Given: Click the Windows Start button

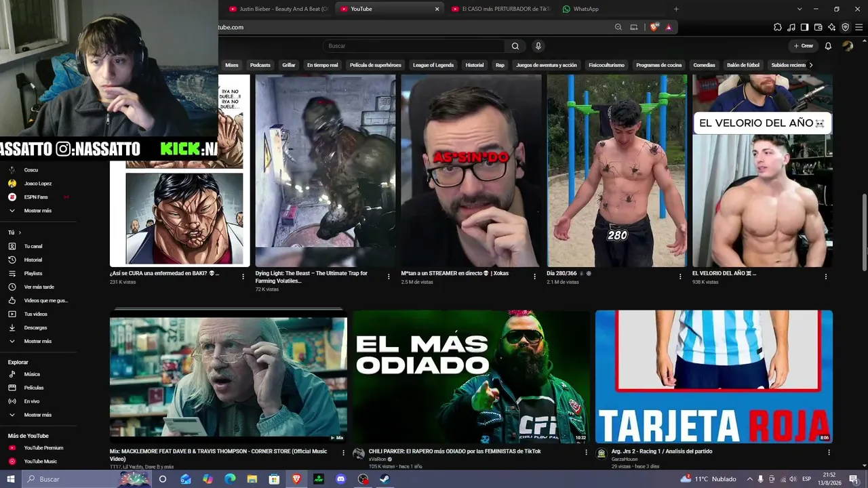Looking at the screenshot, I should click(x=11, y=479).
